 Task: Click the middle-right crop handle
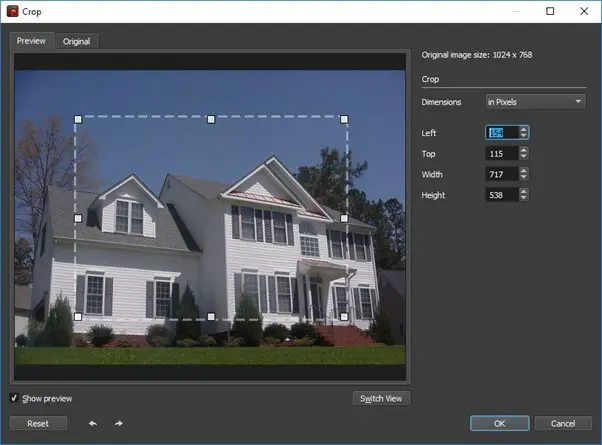click(x=344, y=218)
